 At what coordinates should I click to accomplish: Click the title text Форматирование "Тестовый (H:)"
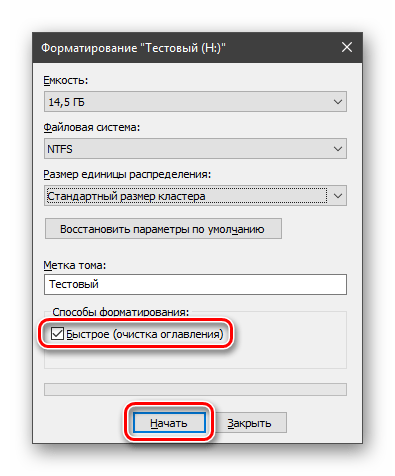[133, 48]
